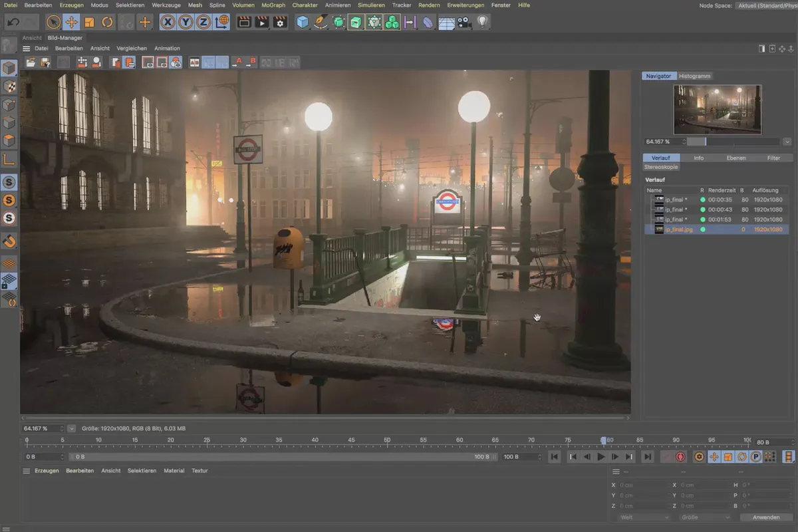Open the Rendern main menu
This screenshot has width=798, height=532.
429,5
